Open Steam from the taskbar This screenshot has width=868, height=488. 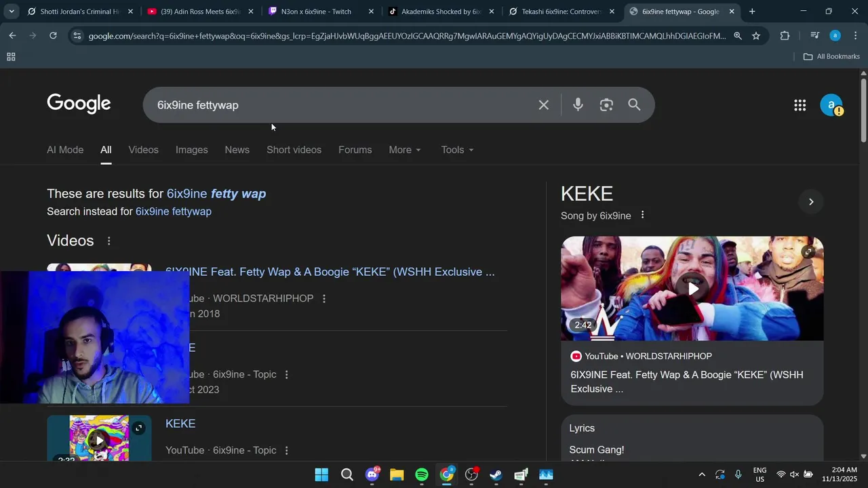(496, 474)
